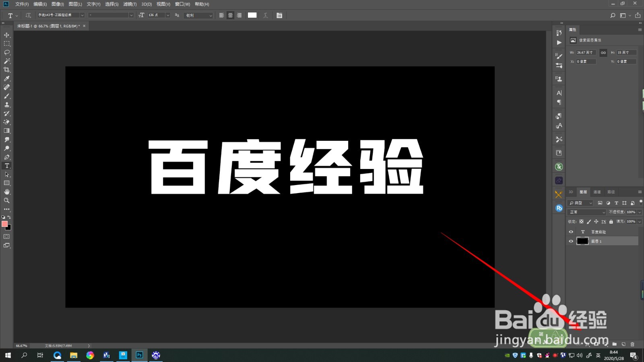Open Windows taskbar search
This screenshot has width=644, height=362.
click(24, 355)
